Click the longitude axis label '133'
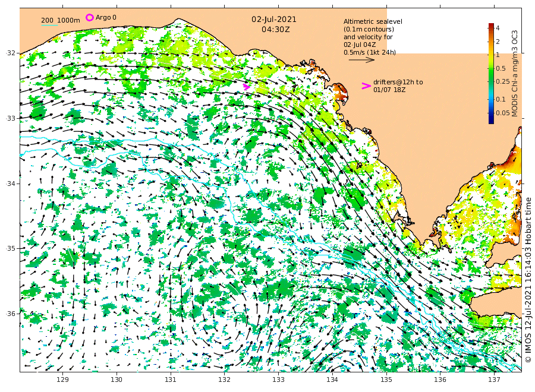The height and width of the screenshot is (392, 535). (x=278, y=380)
